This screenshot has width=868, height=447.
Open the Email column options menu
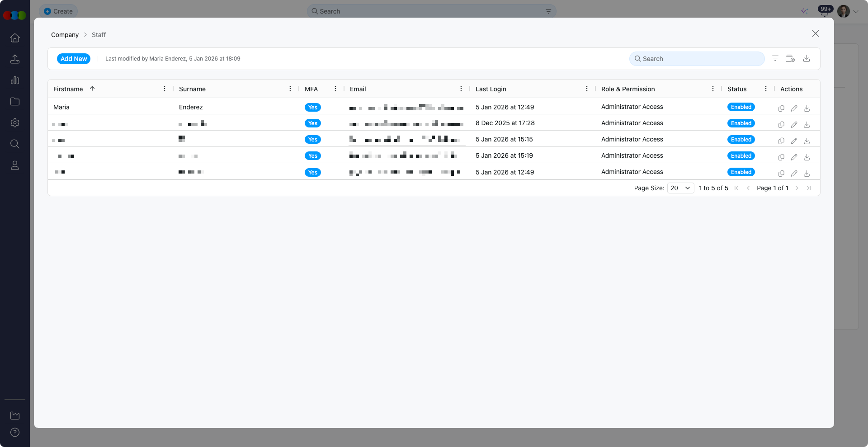click(x=461, y=89)
